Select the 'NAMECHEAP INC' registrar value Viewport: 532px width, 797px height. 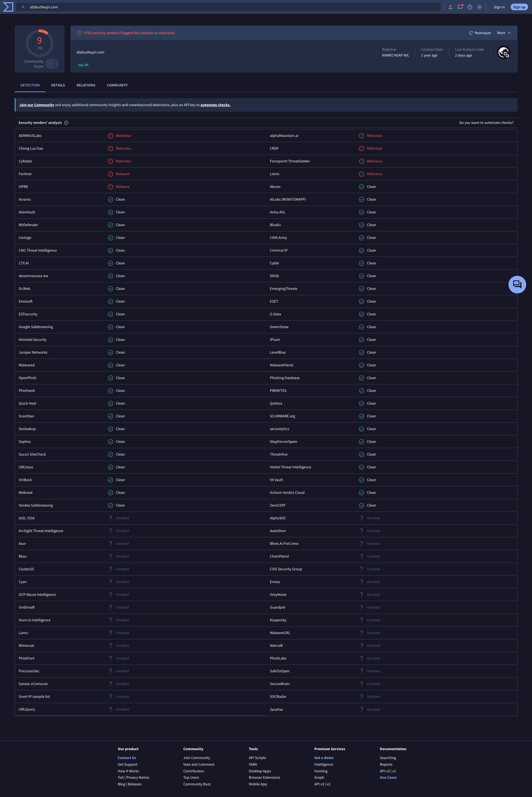click(395, 56)
